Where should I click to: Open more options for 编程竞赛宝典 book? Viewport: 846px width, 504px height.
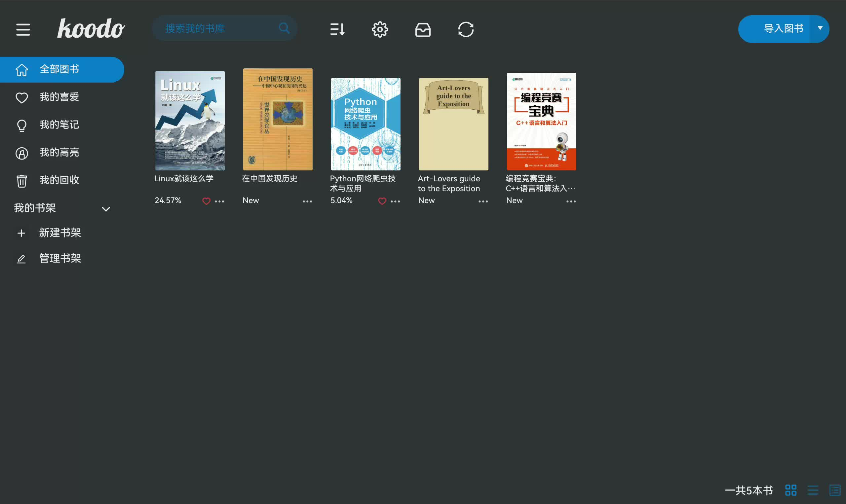[571, 201]
